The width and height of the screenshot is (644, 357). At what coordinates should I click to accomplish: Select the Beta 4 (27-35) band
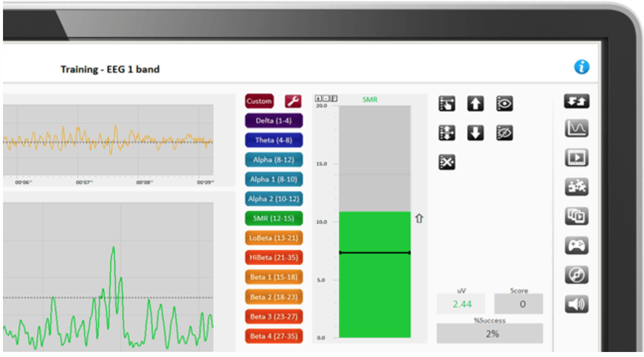coord(274,336)
